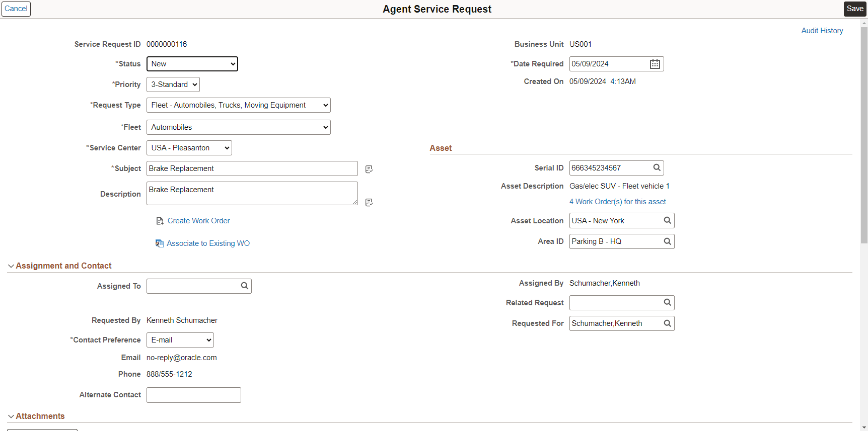Look up Serial ID with magnifier icon

click(657, 167)
